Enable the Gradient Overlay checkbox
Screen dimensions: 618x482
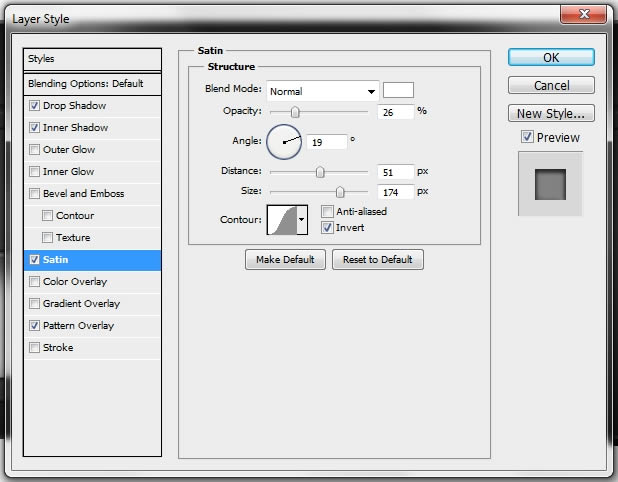point(34,303)
